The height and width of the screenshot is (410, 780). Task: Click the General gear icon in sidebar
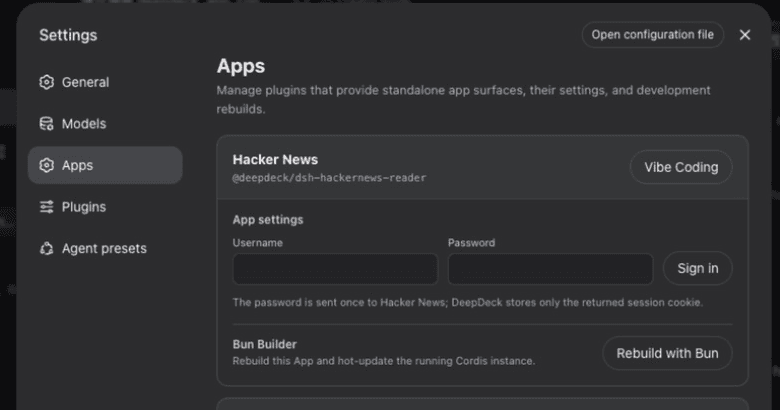click(x=46, y=82)
